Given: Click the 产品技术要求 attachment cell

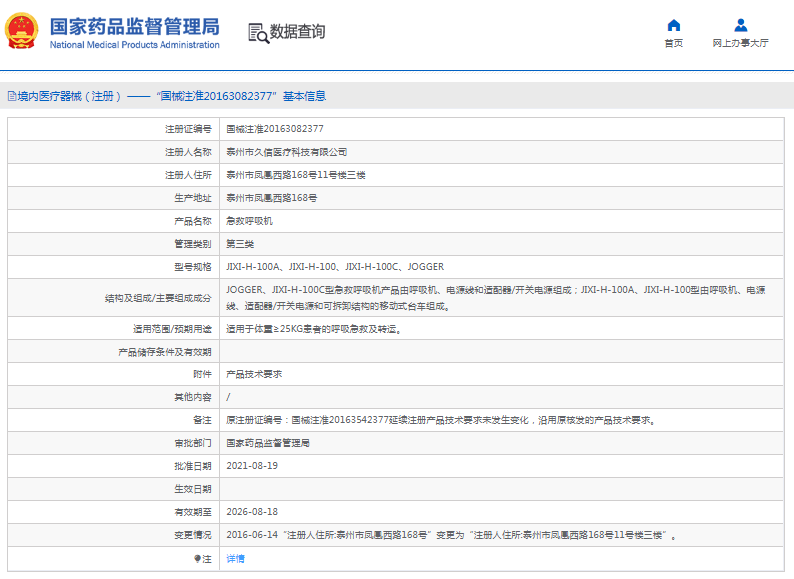Looking at the screenshot, I should coord(254,373).
